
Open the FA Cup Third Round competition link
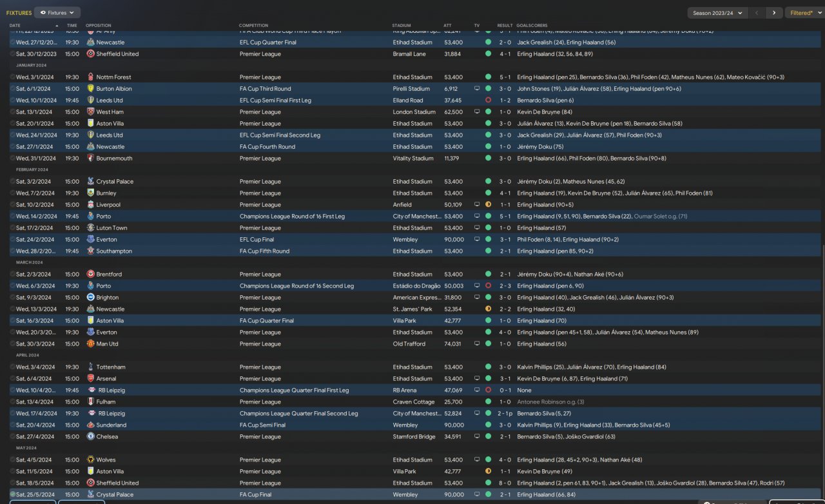pos(265,89)
